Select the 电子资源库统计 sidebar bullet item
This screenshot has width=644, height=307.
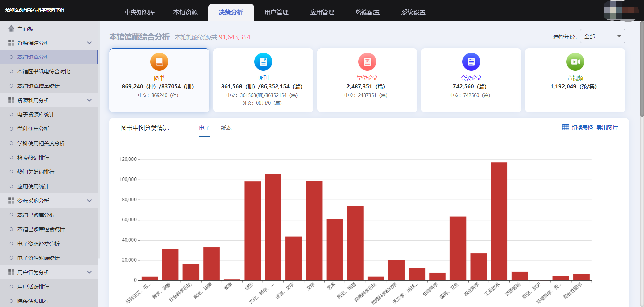[x=11, y=114]
